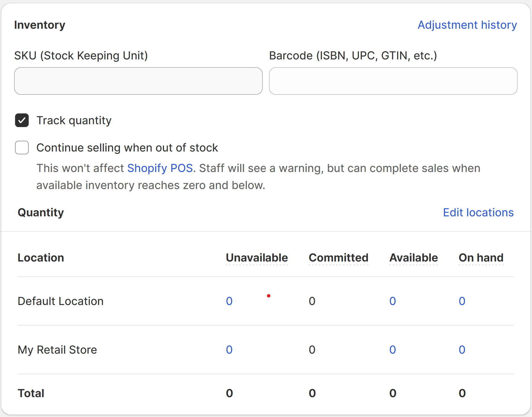Click the Inventory section heading
This screenshot has width=532, height=417.
pyautogui.click(x=40, y=25)
